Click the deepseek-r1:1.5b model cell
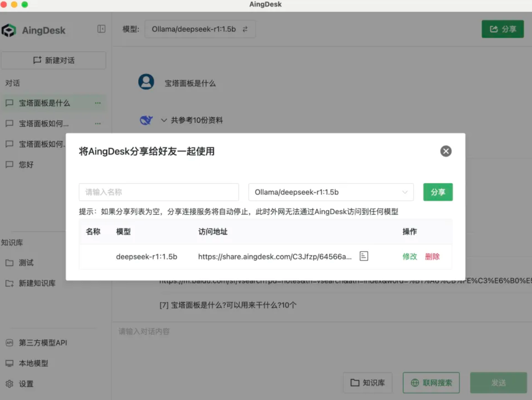 click(146, 257)
